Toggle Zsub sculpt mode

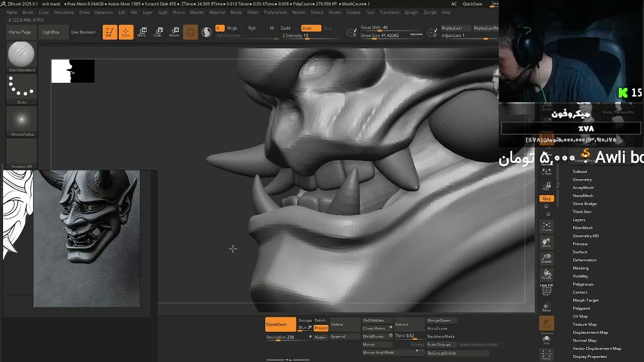[x=310, y=28]
